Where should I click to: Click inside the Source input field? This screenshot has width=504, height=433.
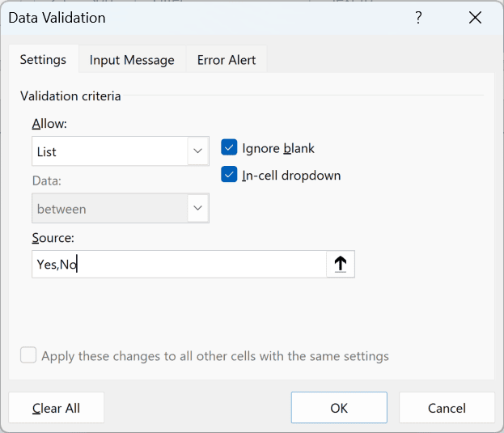click(179, 264)
